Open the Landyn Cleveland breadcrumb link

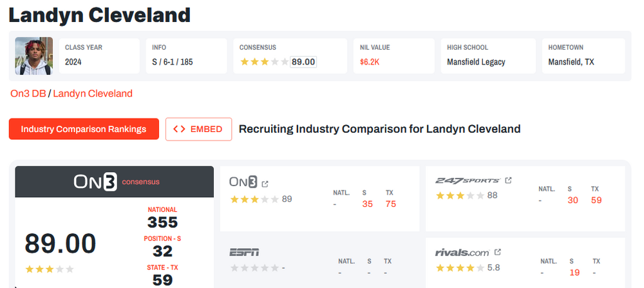point(93,93)
